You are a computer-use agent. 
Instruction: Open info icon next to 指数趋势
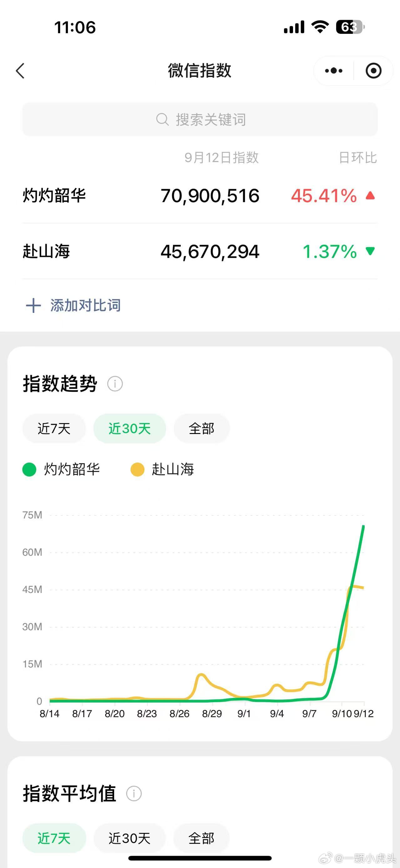coord(115,384)
